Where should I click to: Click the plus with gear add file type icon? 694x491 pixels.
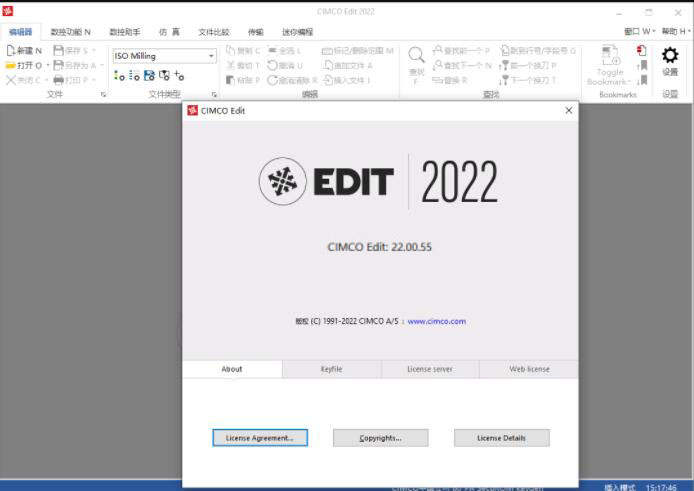click(179, 76)
